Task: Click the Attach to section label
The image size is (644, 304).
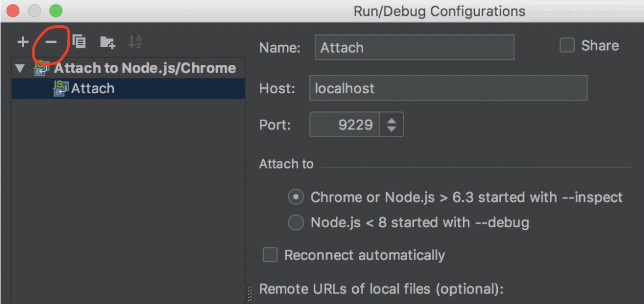Action: coord(286,164)
